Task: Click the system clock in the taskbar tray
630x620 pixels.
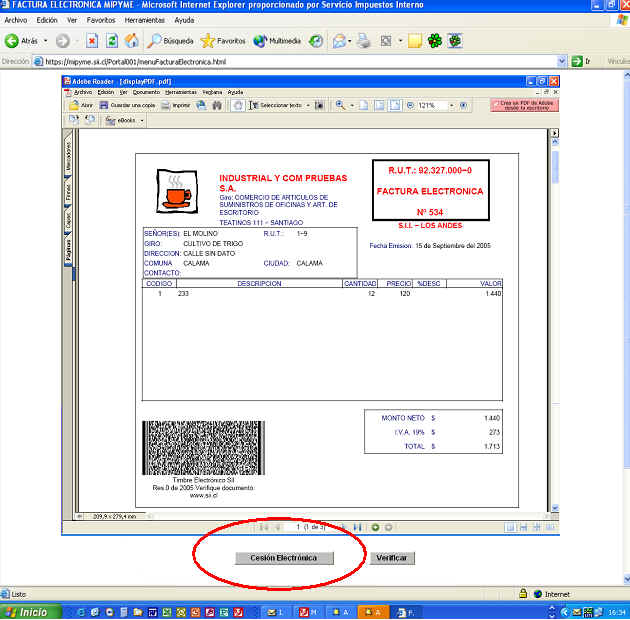Action: point(616,612)
